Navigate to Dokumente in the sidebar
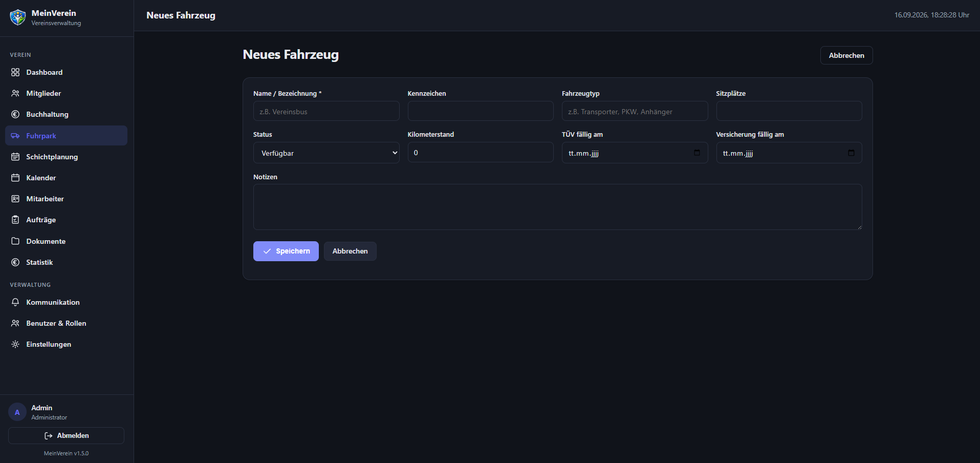The width and height of the screenshot is (980, 463). (x=66, y=241)
